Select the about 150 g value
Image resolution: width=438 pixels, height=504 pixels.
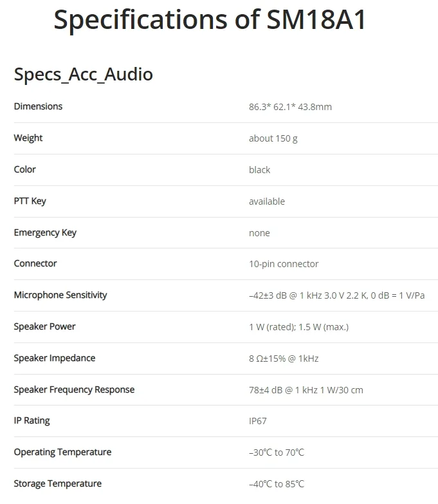273,138
